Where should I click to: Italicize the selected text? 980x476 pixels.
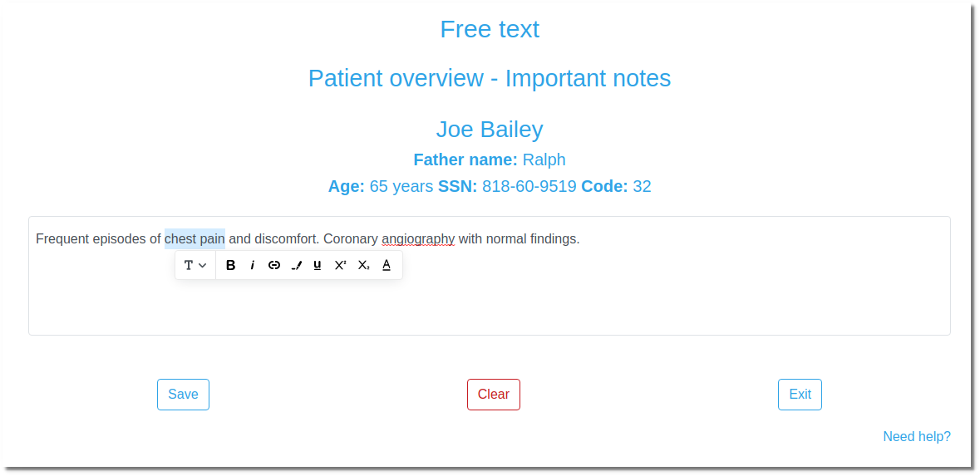point(253,266)
